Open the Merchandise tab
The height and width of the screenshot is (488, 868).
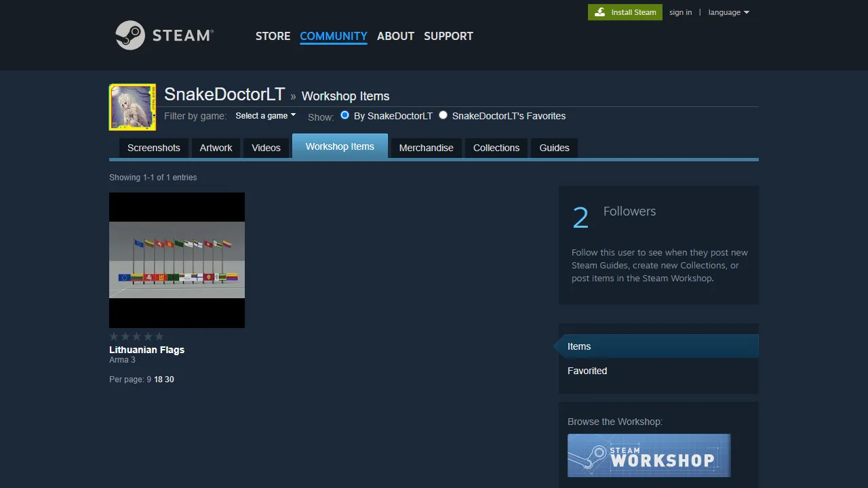(426, 147)
